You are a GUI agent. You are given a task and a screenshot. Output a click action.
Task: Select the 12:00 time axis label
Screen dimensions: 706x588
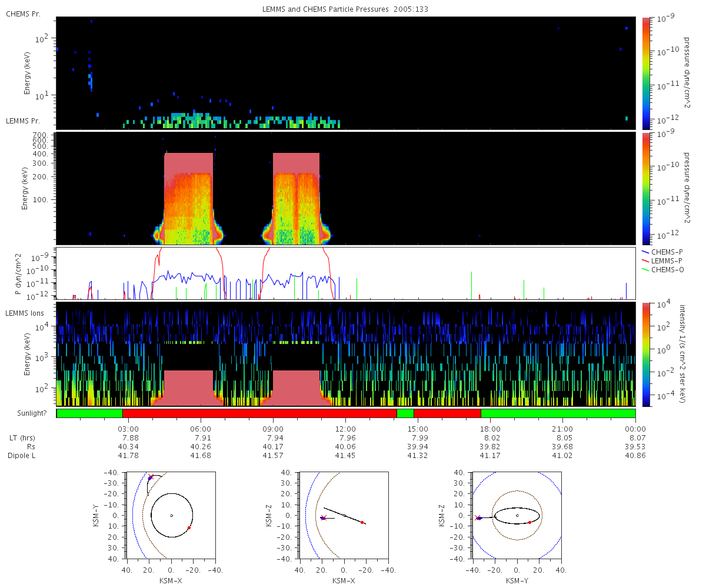345,429
